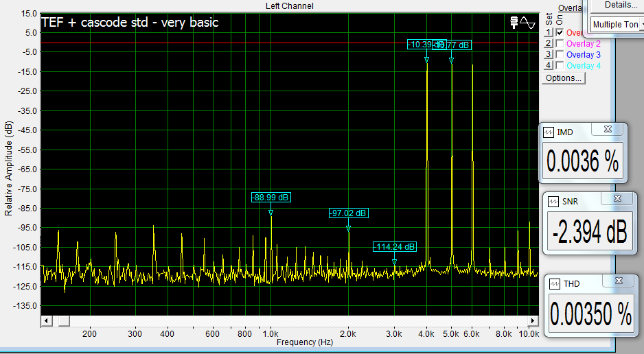Set overlay slot 4 button
This screenshot has height=354, width=644.
click(x=549, y=64)
